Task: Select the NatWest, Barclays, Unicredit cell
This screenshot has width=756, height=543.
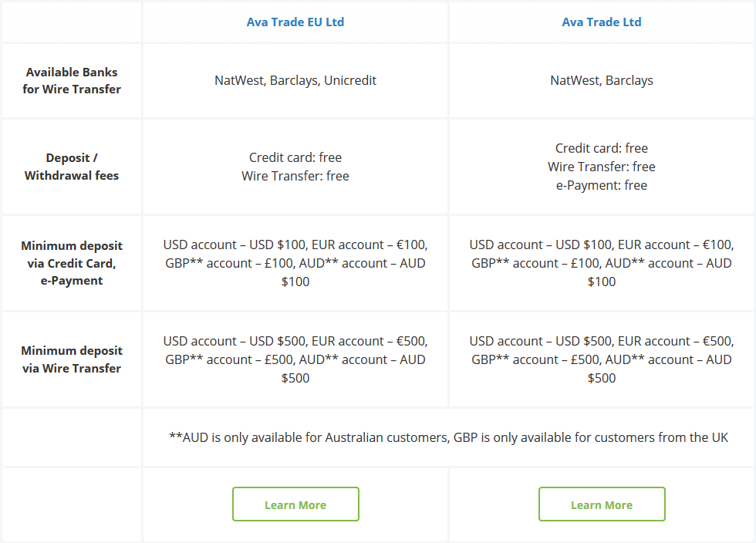Action: point(295,80)
